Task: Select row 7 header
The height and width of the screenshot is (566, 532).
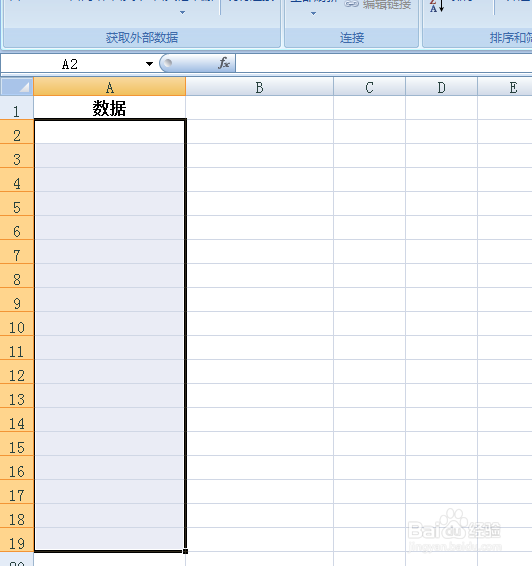Action: click(17, 252)
